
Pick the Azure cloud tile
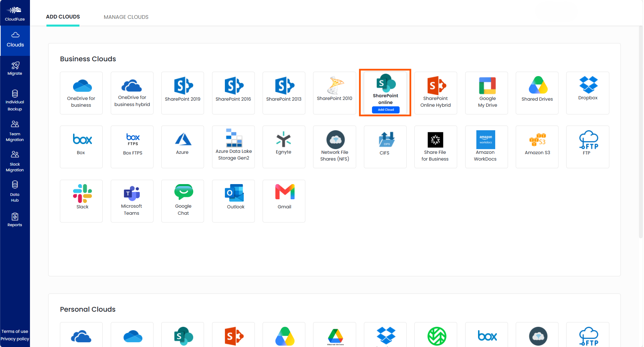coord(182,147)
